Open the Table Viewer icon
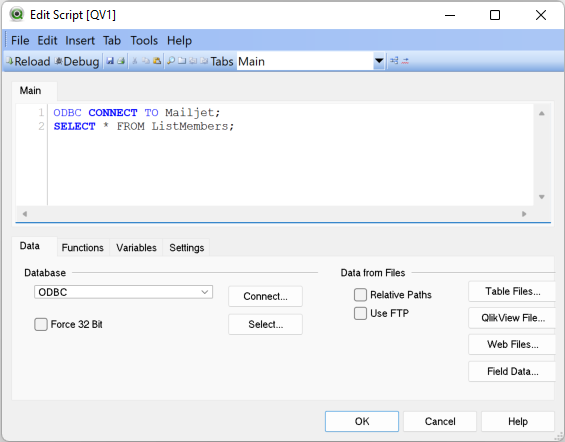Viewport: 565px width, 442px height. (x=394, y=61)
